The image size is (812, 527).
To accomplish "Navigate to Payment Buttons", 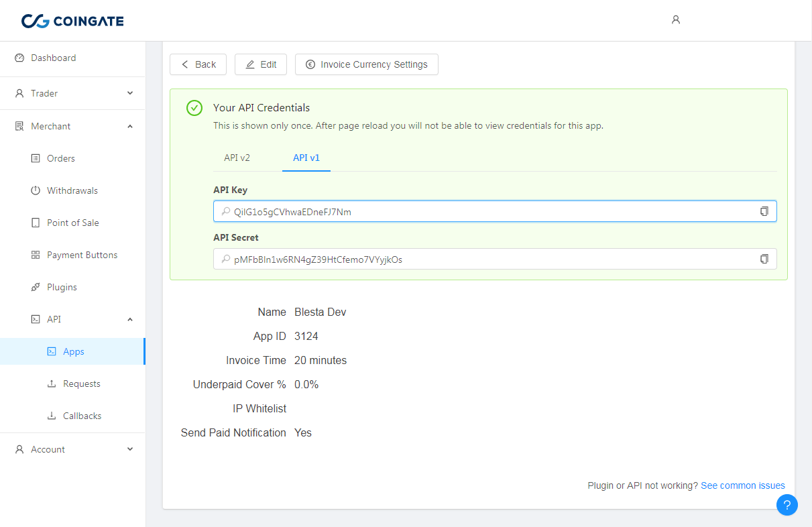I will pyautogui.click(x=82, y=255).
